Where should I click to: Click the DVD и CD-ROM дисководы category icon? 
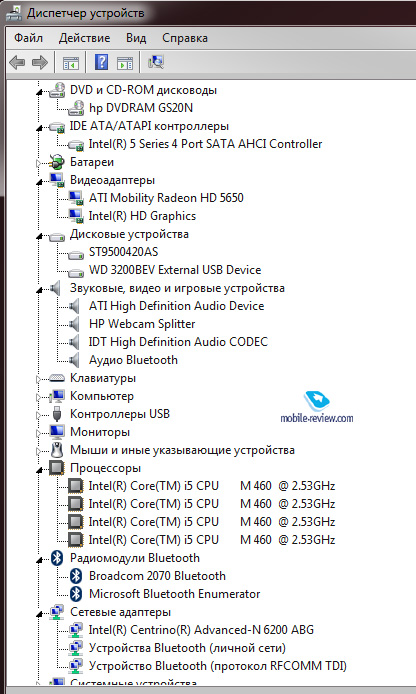click(x=57, y=90)
